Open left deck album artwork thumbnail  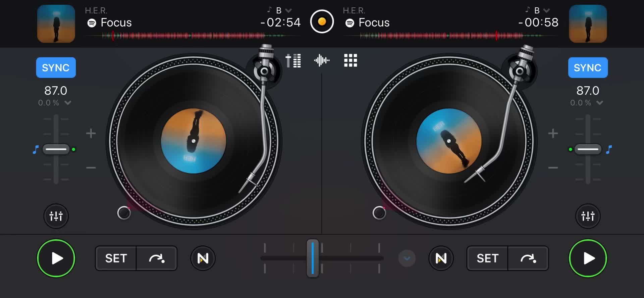click(56, 24)
